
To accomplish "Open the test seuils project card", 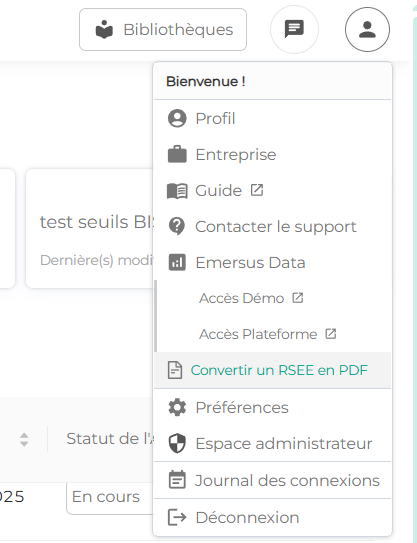I will (x=90, y=229).
